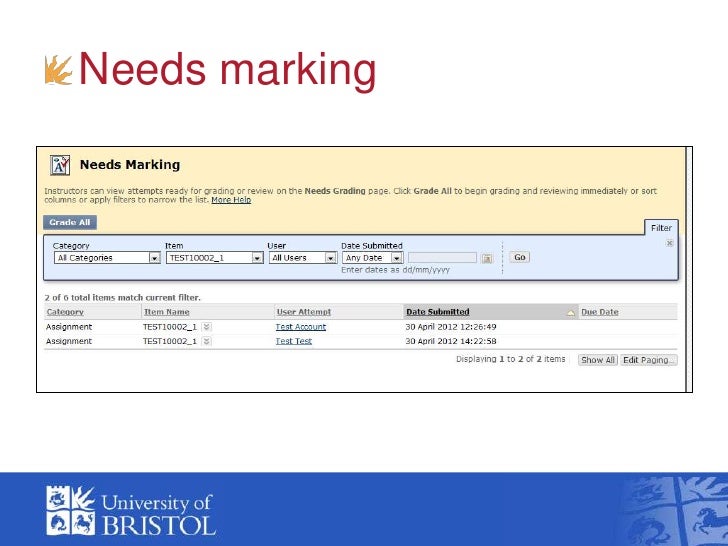Open context menu chevron for second TEST10002_1
The width and height of the screenshot is (728, 546).
pyautogui.click(x=206, y=341)
